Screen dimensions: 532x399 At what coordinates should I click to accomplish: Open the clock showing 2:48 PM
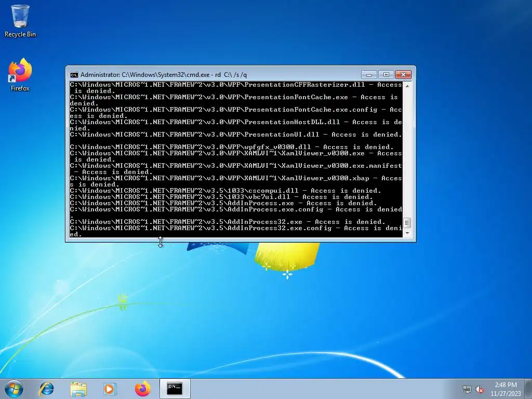[506, 385]
